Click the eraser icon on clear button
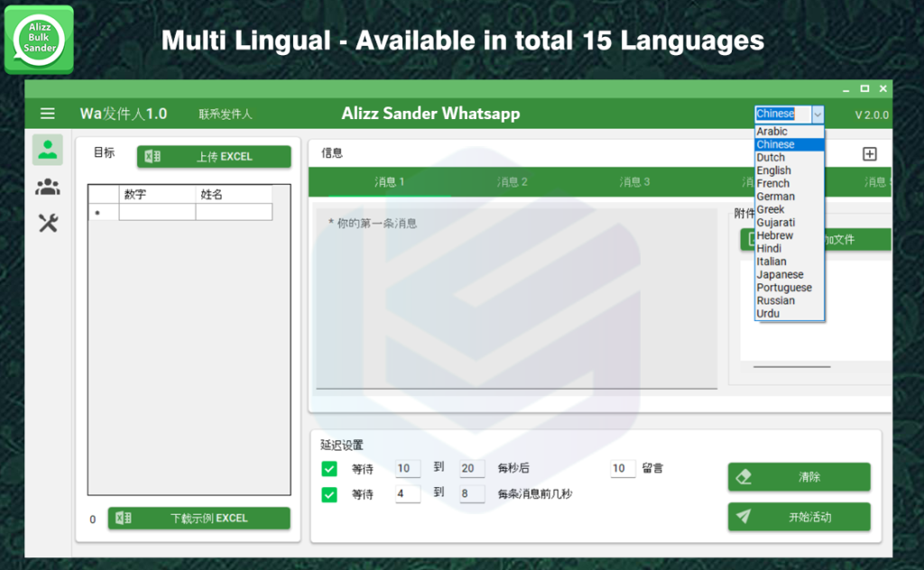The width and height of the screenshot is (924, 570). tap(744, 477)
